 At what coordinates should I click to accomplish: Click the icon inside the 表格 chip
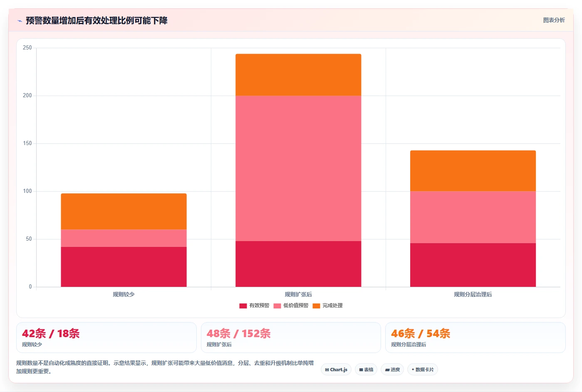tap(361, 370)
